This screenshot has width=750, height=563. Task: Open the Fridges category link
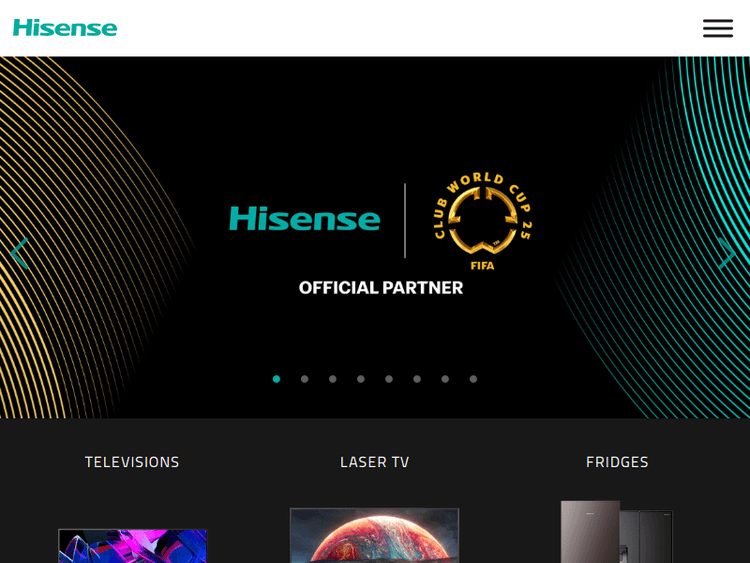pos(617,462)
